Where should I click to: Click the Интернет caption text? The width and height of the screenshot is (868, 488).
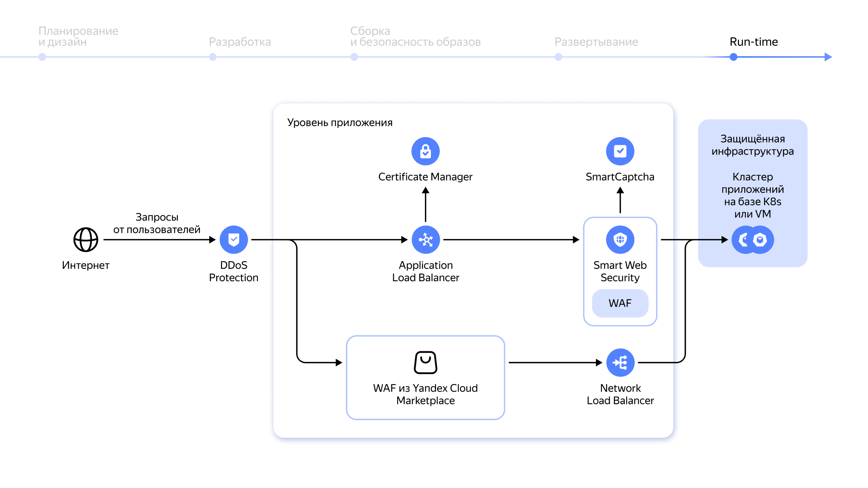86,265
